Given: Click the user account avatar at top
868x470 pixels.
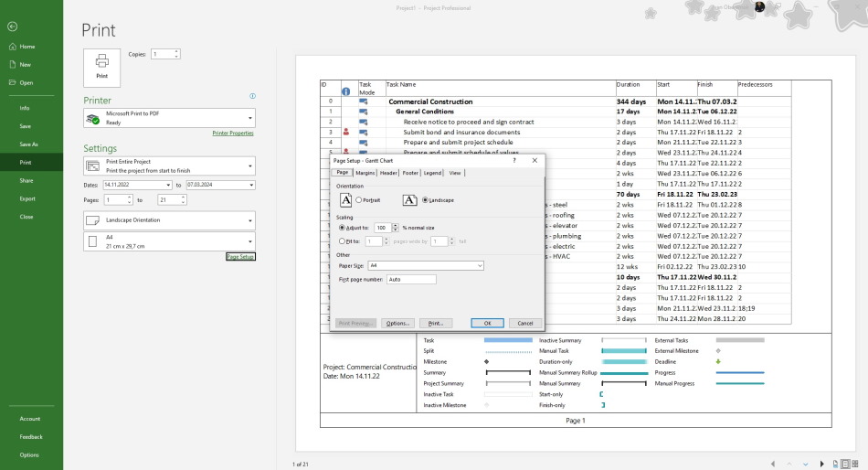Looking at the screenshot, I should click(x=759, y=6).
